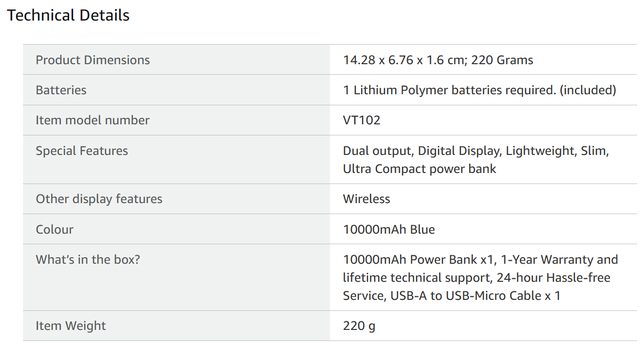Select the Ultra Compact power bank text
Screen dimensions: 644x353
[419, 169]
